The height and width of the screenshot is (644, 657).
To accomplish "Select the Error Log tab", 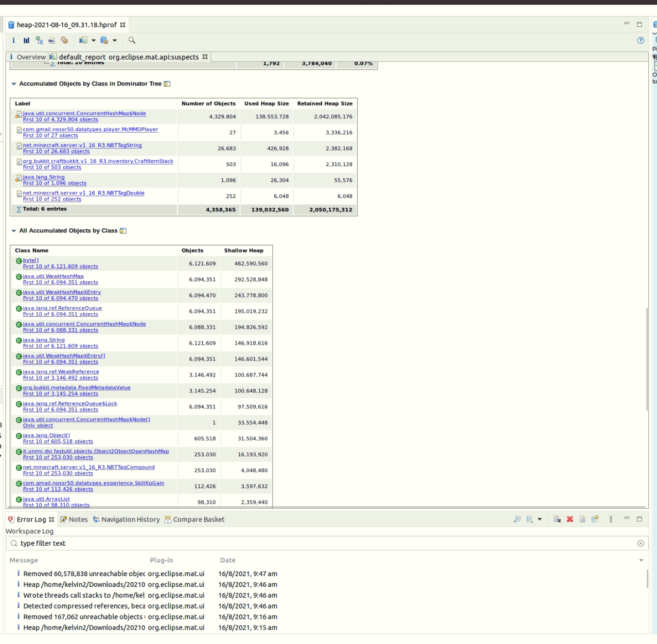I will 31,520.
